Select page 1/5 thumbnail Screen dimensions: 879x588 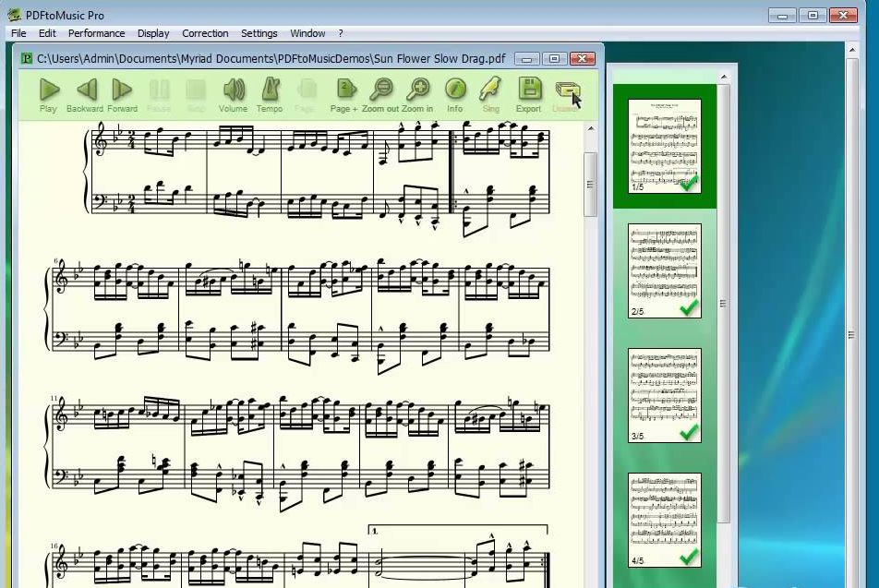pyautogui.click(x=664, y=146)
